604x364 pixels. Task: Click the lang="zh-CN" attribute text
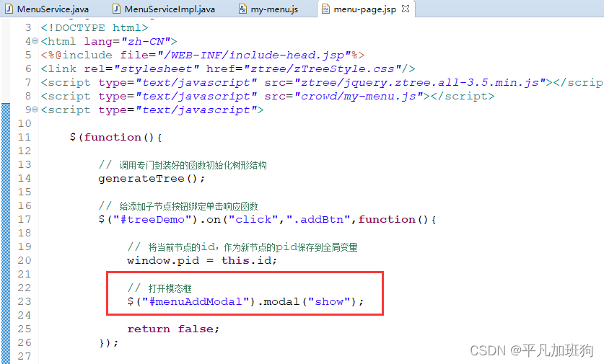[x=127, y=41]
